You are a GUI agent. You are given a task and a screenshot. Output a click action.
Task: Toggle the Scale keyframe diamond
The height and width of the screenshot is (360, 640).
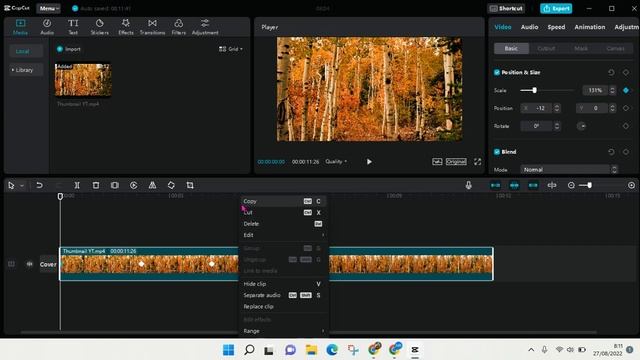tap(626, 90)
